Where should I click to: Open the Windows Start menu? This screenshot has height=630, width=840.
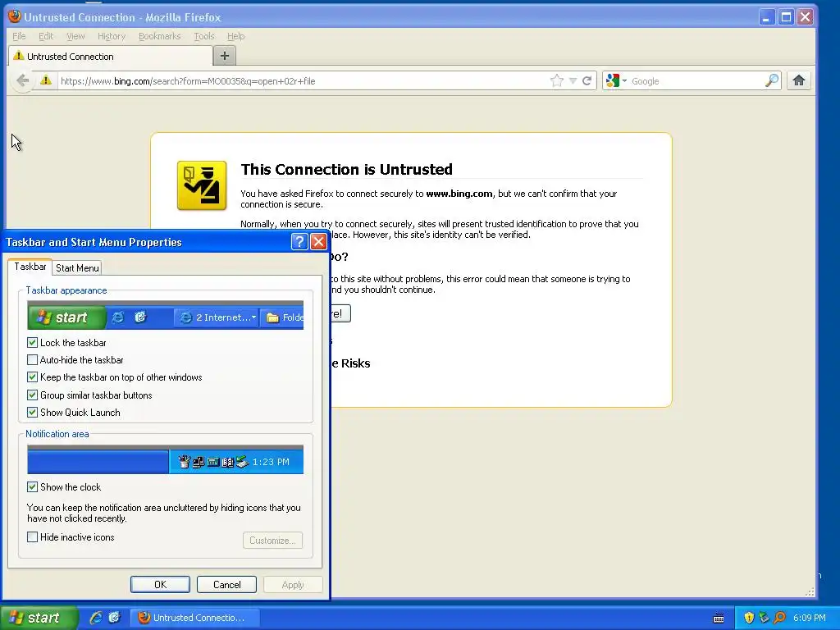coord(39,618)
